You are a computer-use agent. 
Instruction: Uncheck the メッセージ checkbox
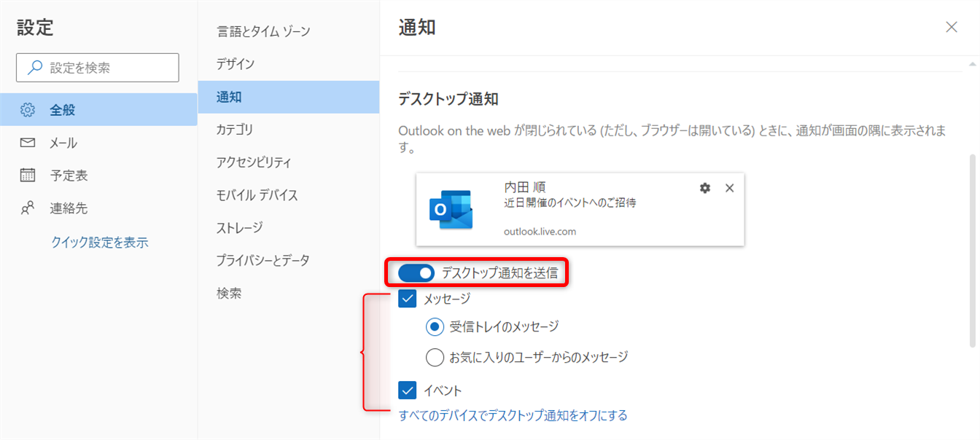coord(408,299)
